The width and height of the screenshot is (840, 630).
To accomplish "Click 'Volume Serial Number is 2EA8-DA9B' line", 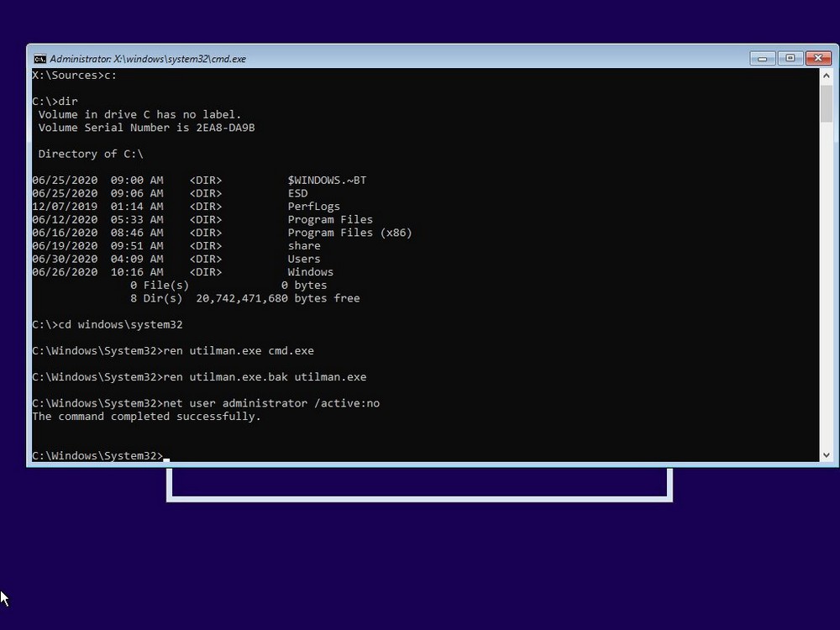I will click(x=146, y=128).
